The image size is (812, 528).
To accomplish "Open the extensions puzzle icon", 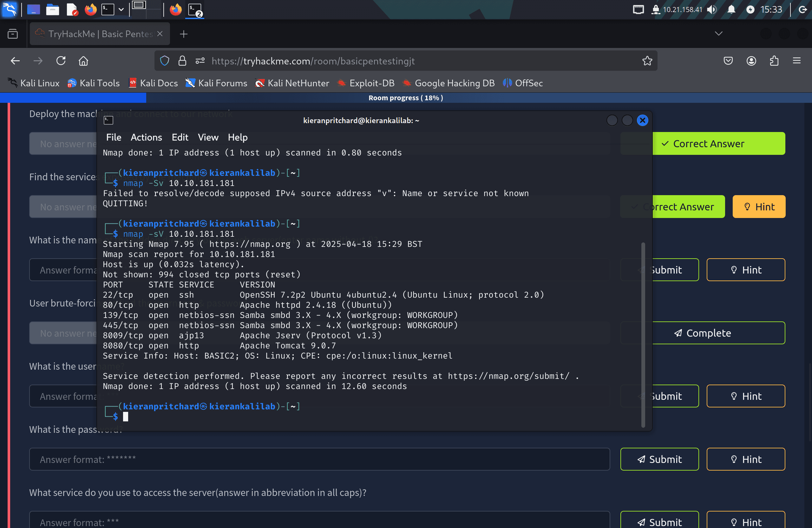I will click(774, 61).
